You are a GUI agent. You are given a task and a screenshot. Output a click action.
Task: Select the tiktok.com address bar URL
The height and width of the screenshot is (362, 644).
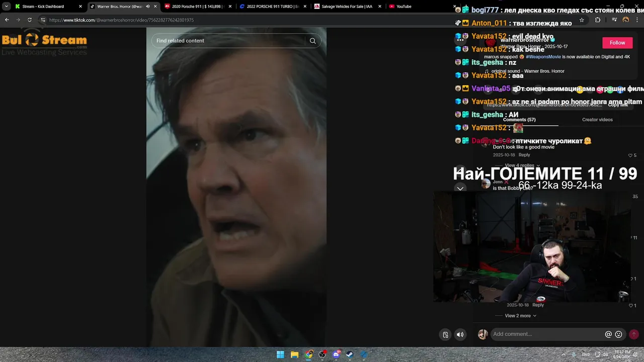pyautogui.click(x=121, y=20)
